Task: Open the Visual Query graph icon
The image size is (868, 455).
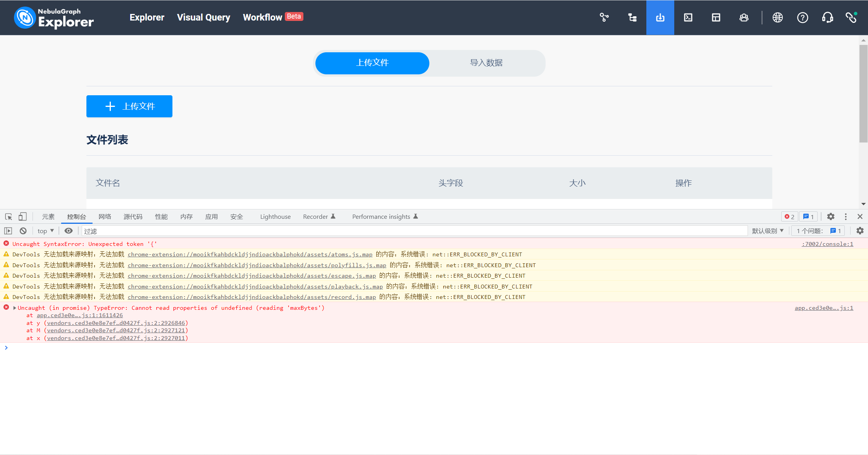Action: click(x=604, y=17)
